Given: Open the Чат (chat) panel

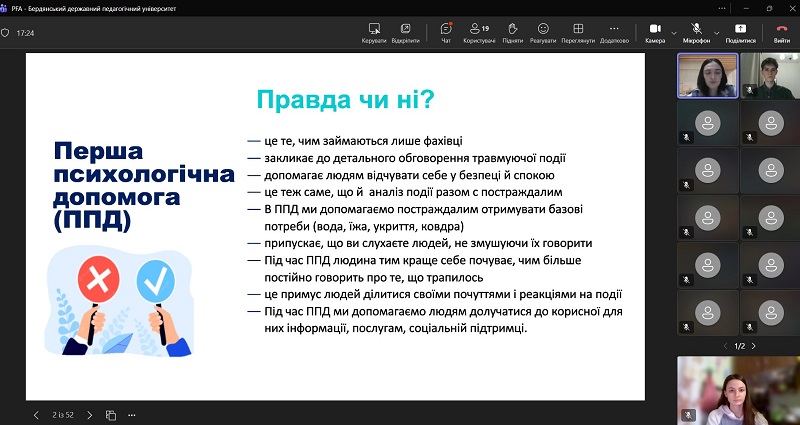Looking at the screenshot, I should click(x=446, y=32).
